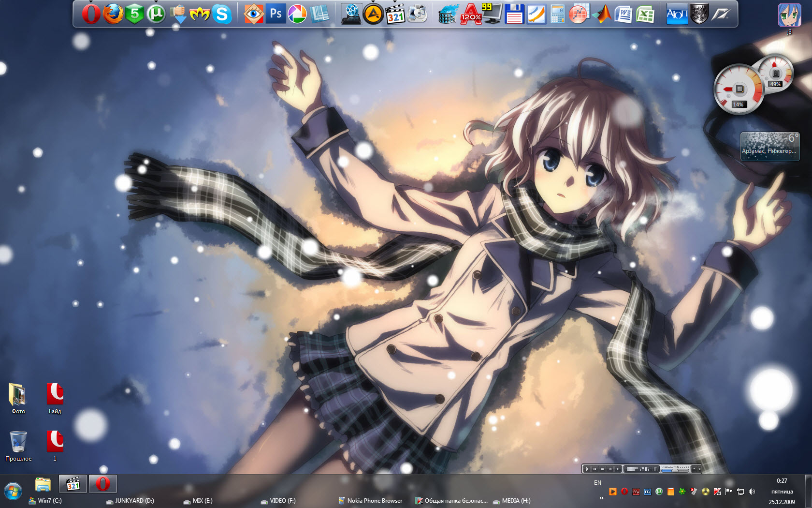Click the red chart sphere dock icon
Screen dimensions: 812x508
coord(579,14)
